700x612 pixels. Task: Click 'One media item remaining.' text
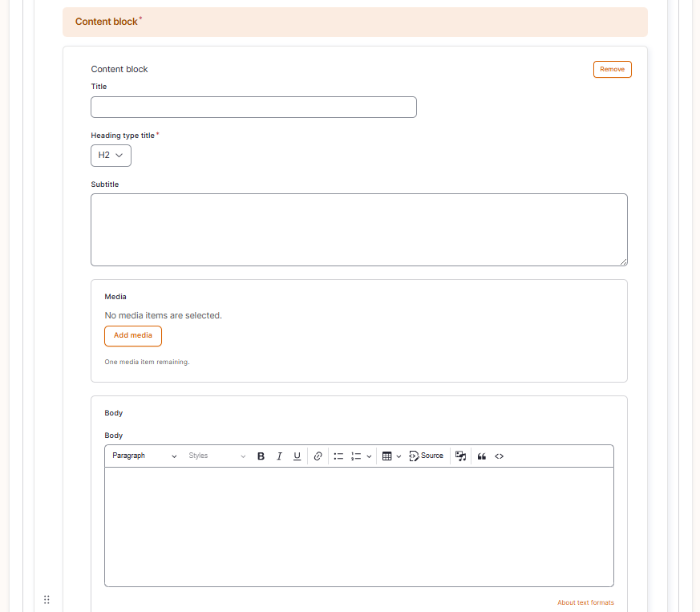(147, 362)
